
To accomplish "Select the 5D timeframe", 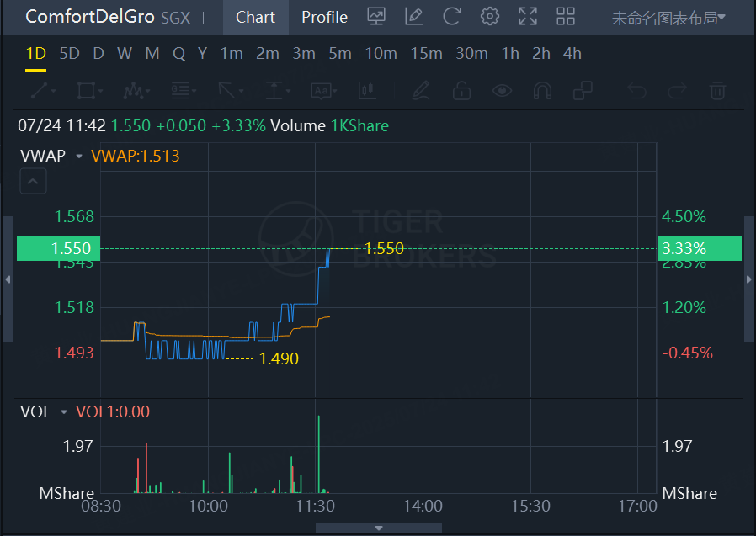I will coord(69,54).
